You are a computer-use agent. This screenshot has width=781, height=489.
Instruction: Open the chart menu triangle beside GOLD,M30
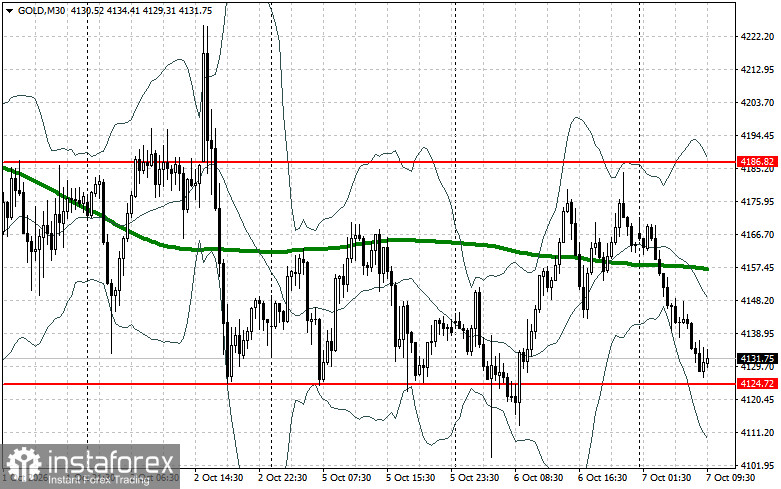tap(9, 10)
